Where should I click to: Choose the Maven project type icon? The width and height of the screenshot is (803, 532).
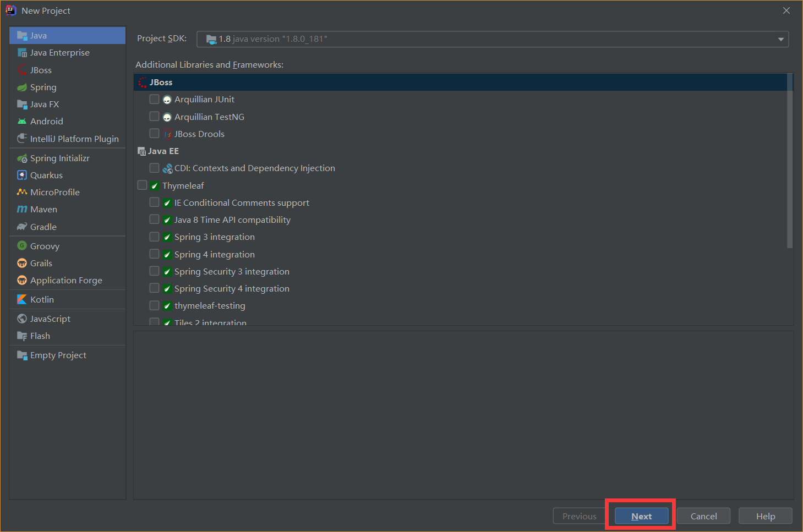22,210
